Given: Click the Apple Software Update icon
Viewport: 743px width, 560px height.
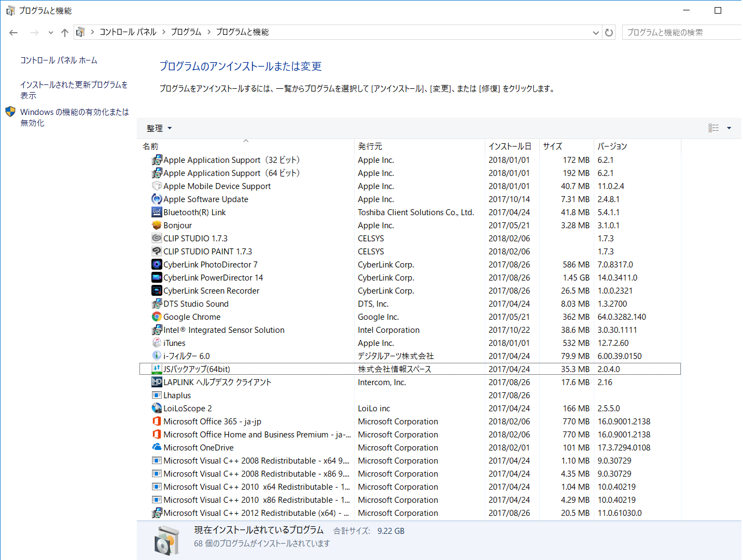Looking at the screenshot, I should 157,199.
